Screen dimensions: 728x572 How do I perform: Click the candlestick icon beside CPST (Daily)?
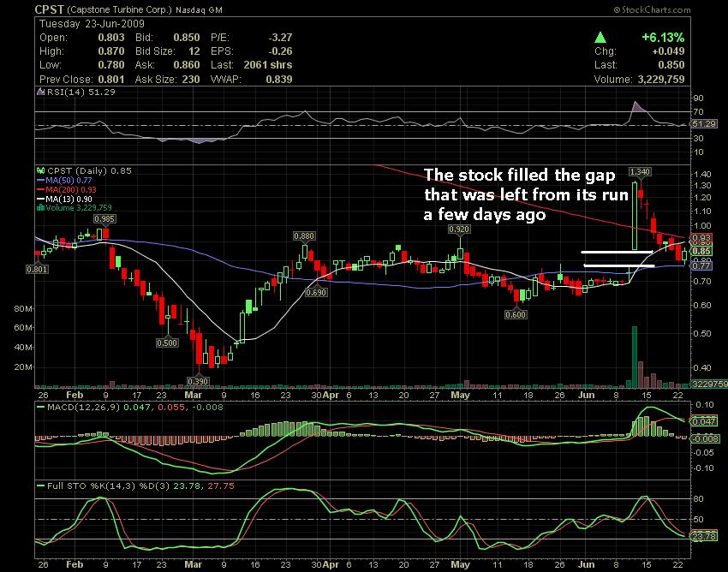[41, 171]
